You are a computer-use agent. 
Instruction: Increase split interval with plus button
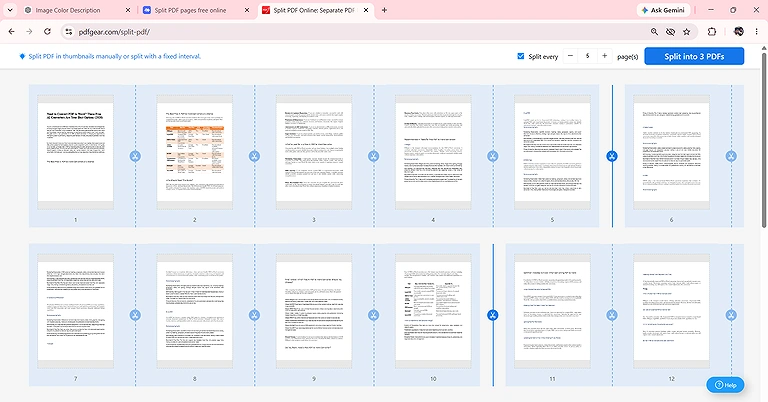pos(604,56)
